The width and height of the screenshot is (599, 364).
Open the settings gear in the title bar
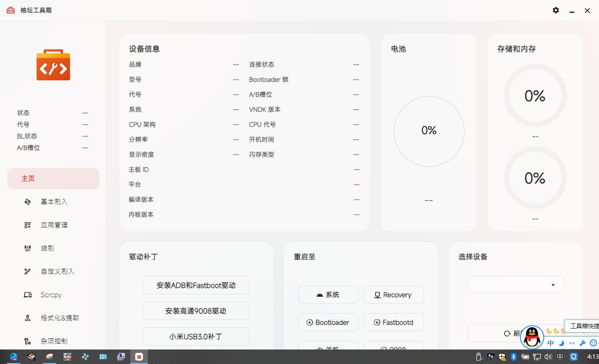(x=555, y=10)
